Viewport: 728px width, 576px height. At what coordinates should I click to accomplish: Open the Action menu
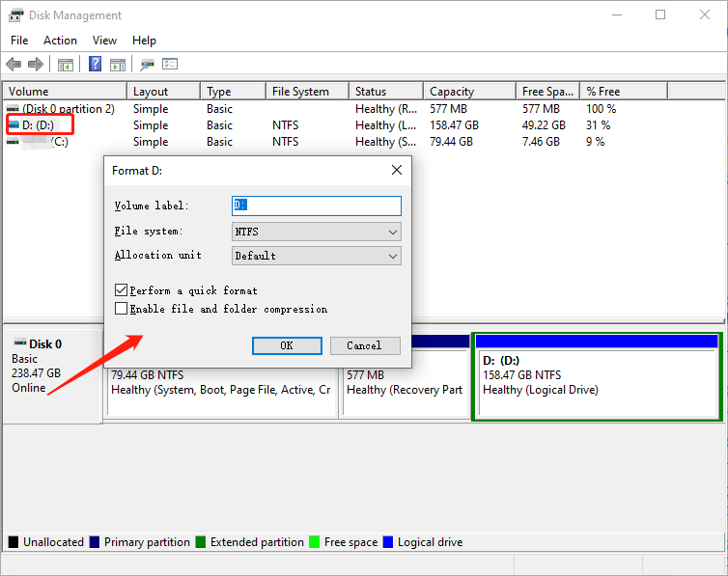click(x=60, y=41)
